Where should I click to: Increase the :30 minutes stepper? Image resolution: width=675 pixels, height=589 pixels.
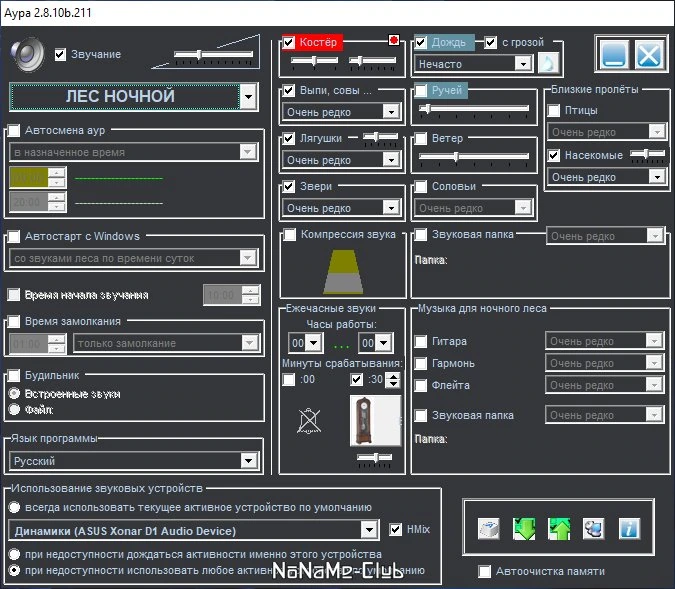click(x=393, y=376)
